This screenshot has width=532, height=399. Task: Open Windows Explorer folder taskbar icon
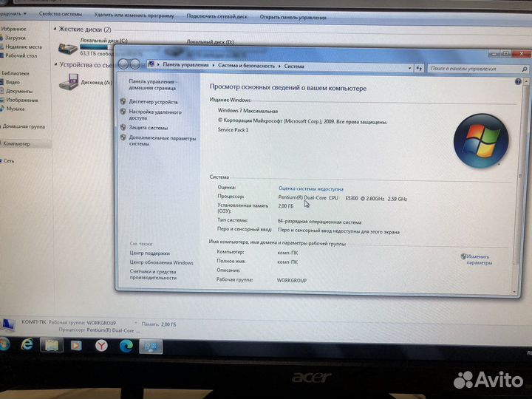(x=52, y=345)
